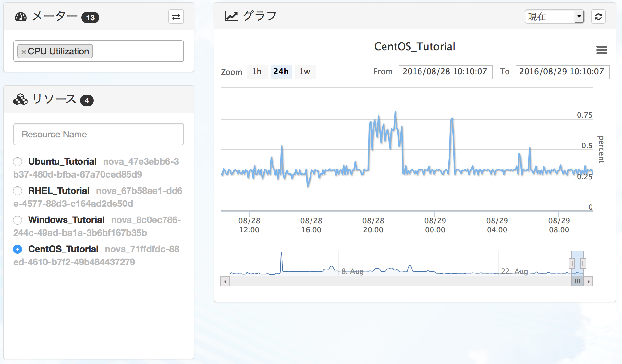Open the chart hamburger context menu

[602, 50]
